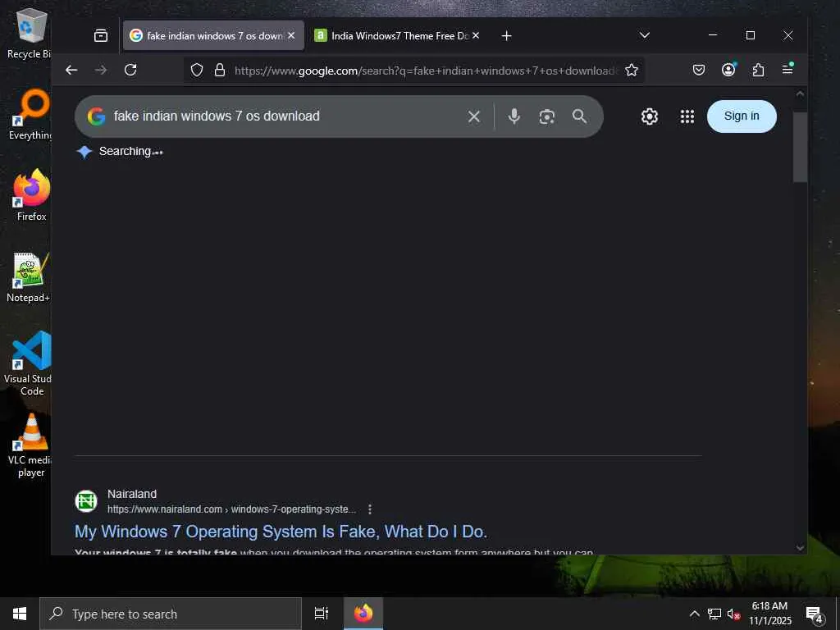840x630 pixels.
Task: Open Google quick settings gear
Action: point(650,116)
